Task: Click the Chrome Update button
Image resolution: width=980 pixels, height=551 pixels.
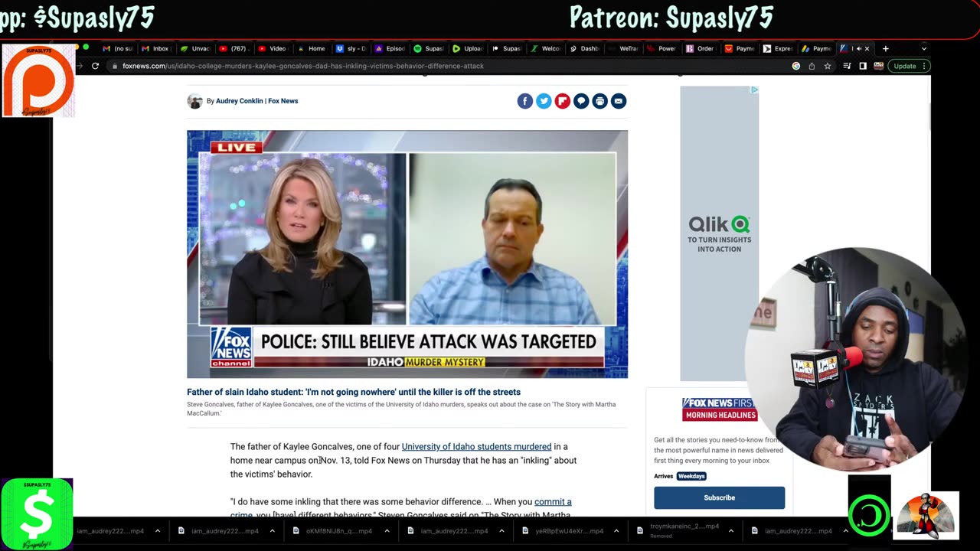Action: tap(905, 66)
